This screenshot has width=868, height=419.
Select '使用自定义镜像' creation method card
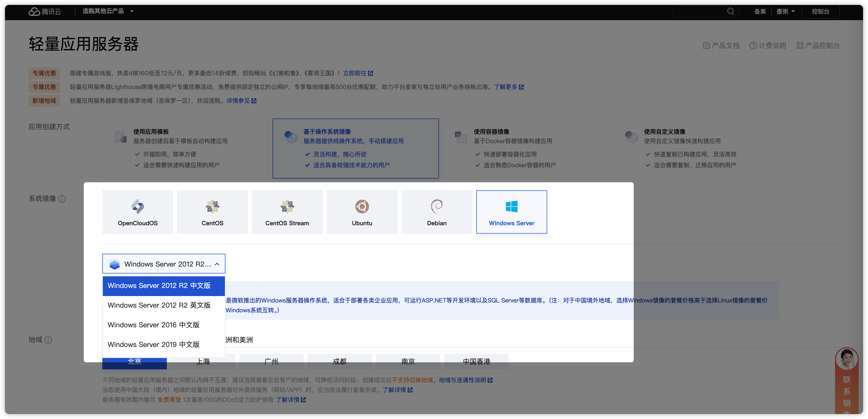(696, 148)
